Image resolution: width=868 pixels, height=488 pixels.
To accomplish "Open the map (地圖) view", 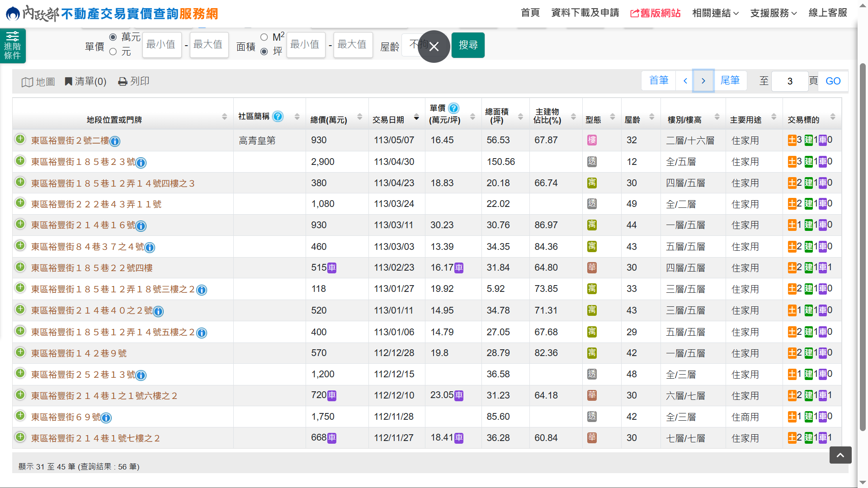I will (38, 82).
